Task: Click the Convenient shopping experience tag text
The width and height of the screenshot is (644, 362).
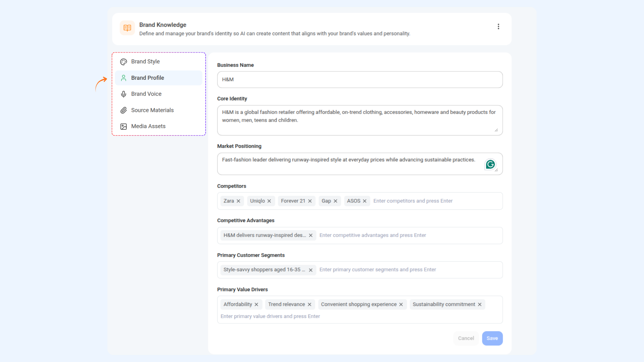Action: [359, 304]
